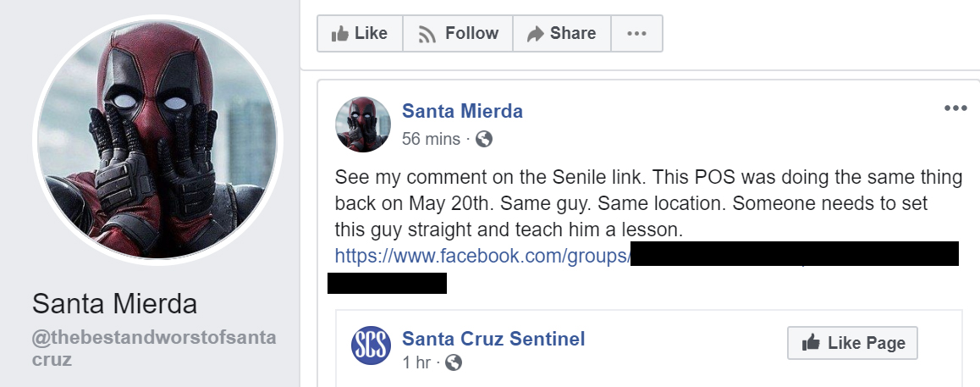Click the thumbs-up Like button

pyautogui.click(x=360, y=34)
